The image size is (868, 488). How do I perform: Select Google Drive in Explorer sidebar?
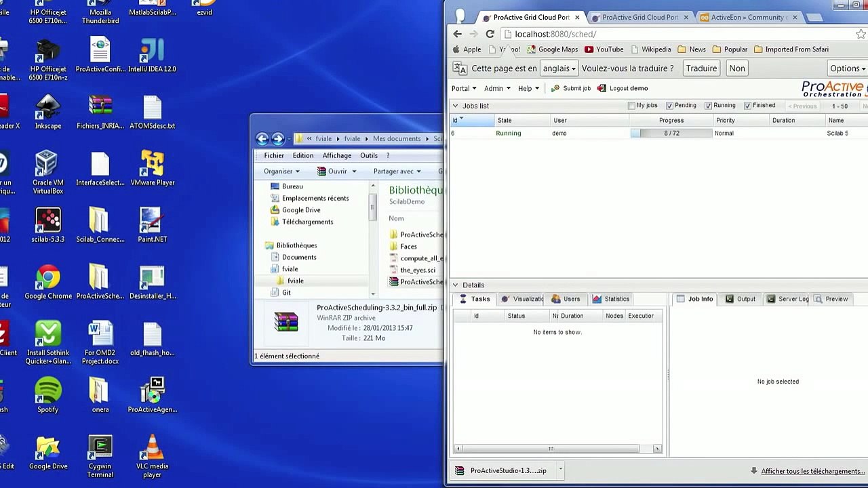coord(301,210)
